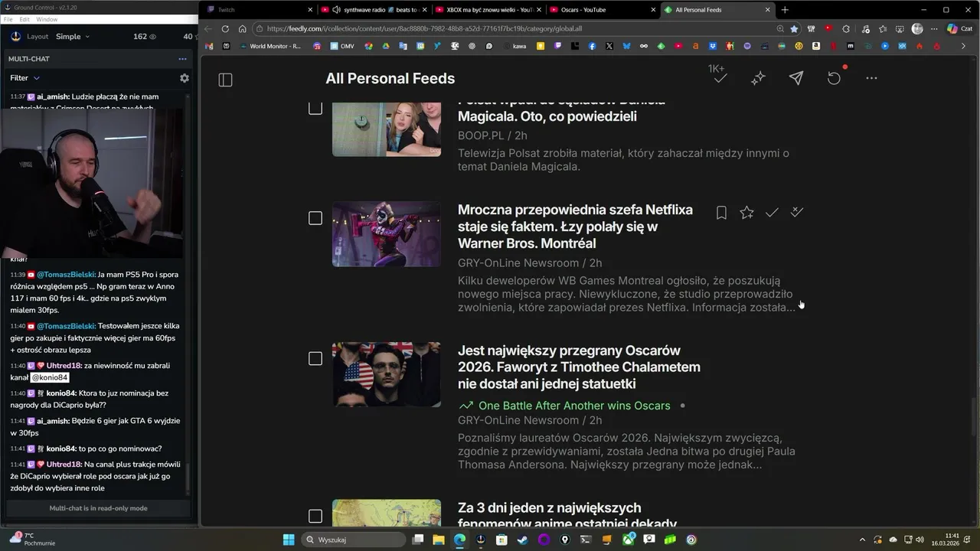Open Ground Control multi-chat settings gear
This screenshot has width=980, height=551.
(184, 78)
